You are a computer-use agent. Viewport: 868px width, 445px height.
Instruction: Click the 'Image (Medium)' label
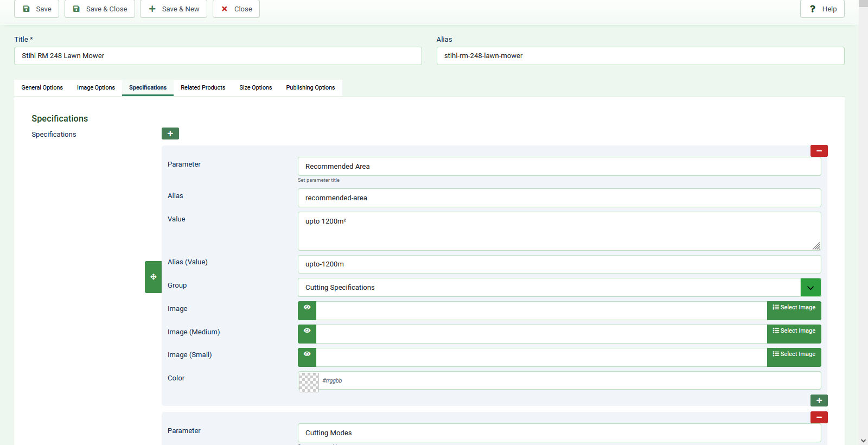(x=194, y=332)
